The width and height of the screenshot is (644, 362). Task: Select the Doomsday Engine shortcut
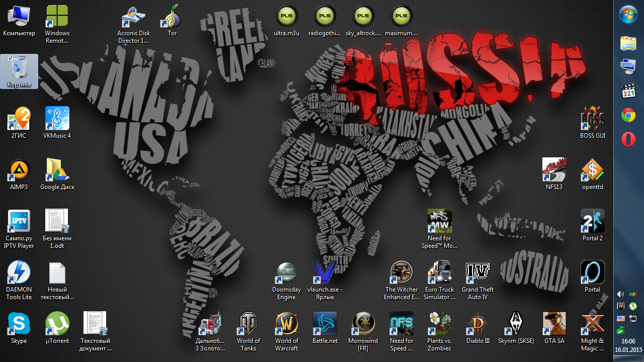click(x=286, y=281)
